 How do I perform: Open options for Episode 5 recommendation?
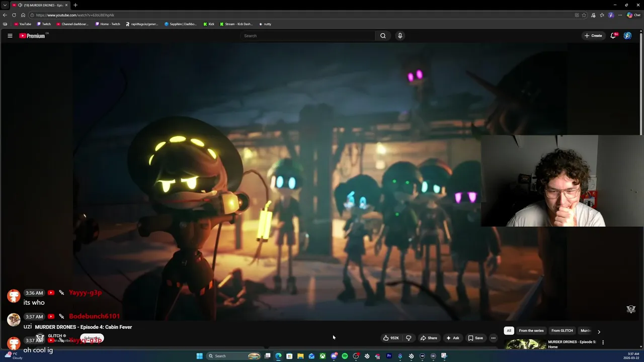coord(603,342)
